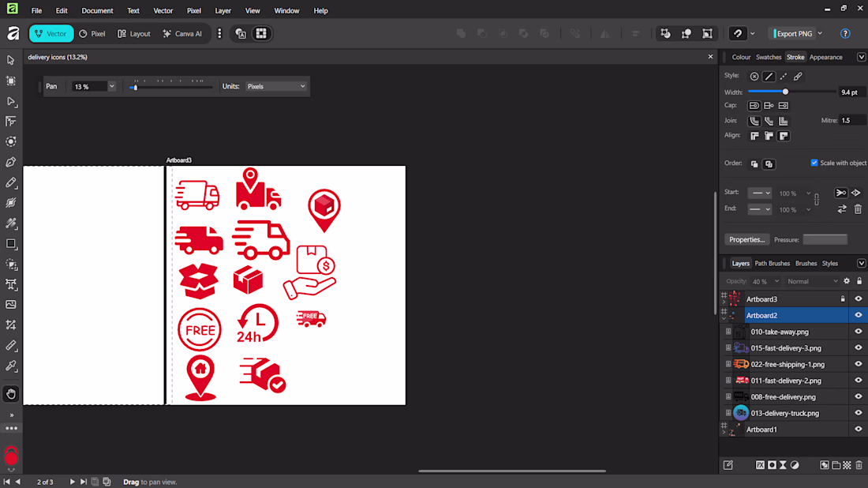Open the zoom percentage dropdown

[x=111, y=86]
